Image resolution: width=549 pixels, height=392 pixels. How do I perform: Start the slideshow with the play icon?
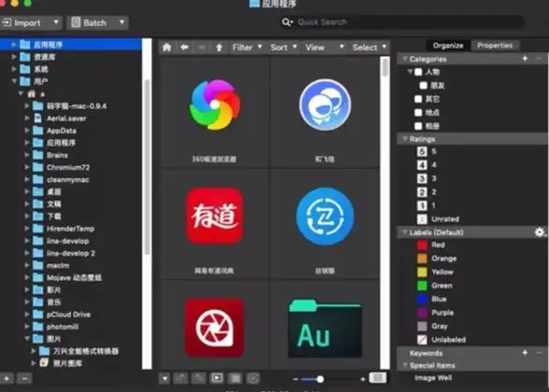pos(217,378)
